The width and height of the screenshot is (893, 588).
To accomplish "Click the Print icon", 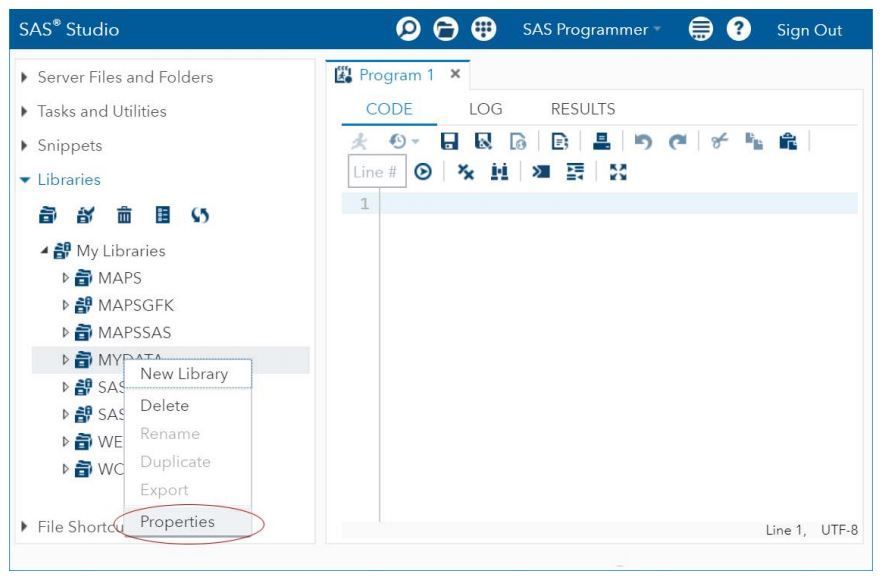I will [x=602, y=141].
